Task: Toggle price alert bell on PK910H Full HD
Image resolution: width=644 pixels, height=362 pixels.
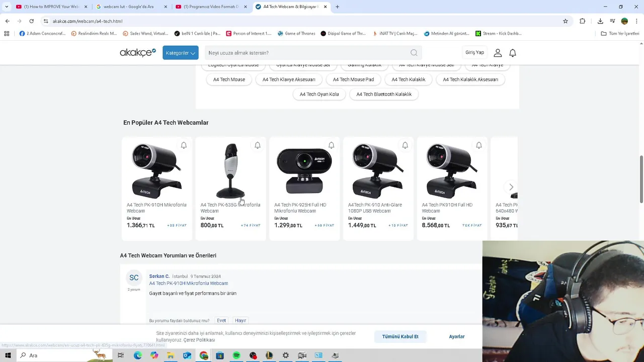Action: [479, 145]
